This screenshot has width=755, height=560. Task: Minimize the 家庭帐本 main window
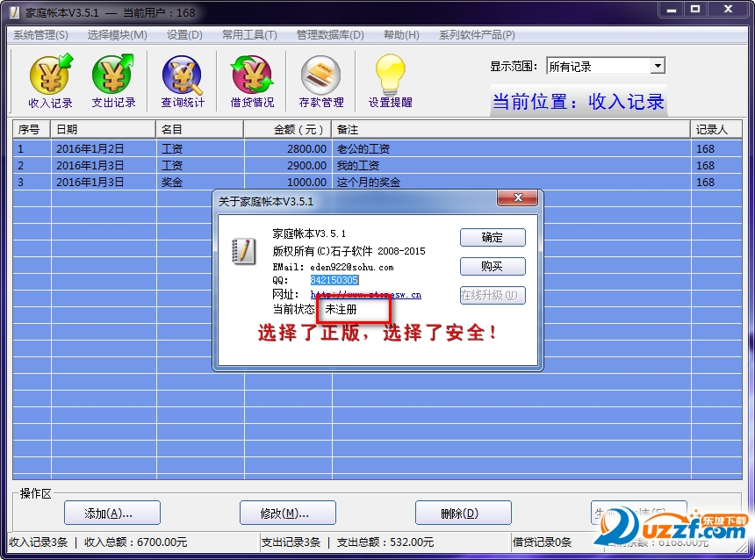click(x=672, y=10)
